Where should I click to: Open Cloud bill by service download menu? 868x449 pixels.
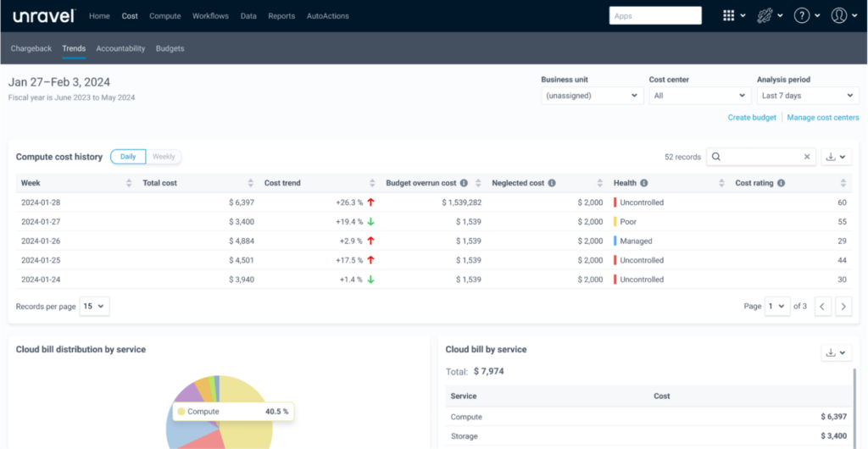(836, 352)
